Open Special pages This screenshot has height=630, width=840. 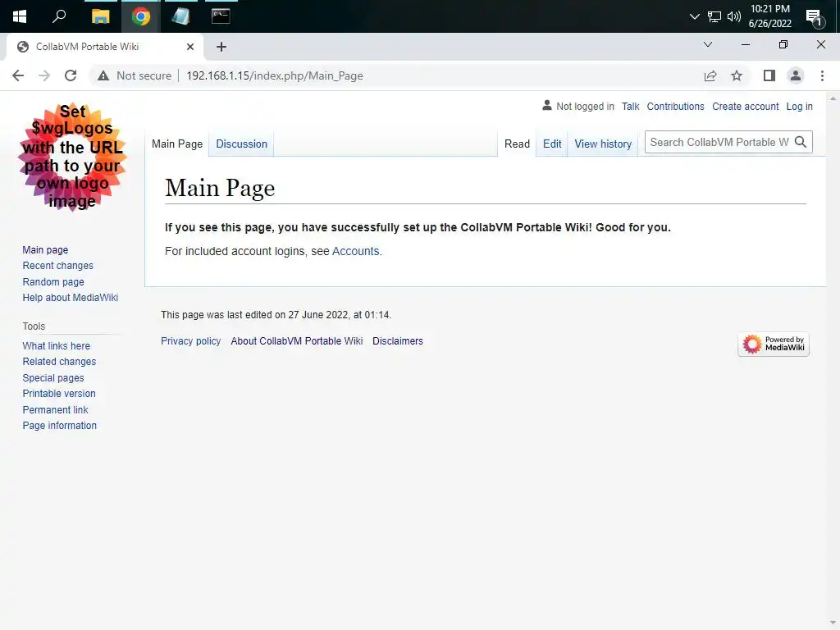tap(53, 377)
